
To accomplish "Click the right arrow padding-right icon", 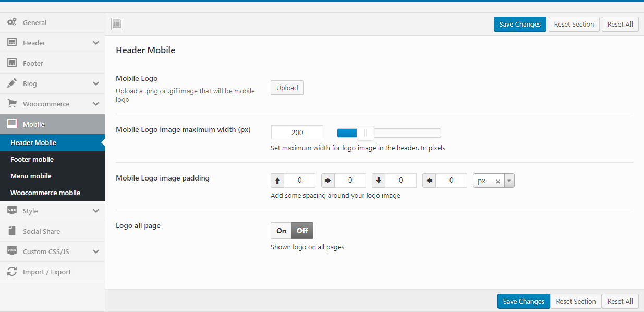I will pos(328,181).
